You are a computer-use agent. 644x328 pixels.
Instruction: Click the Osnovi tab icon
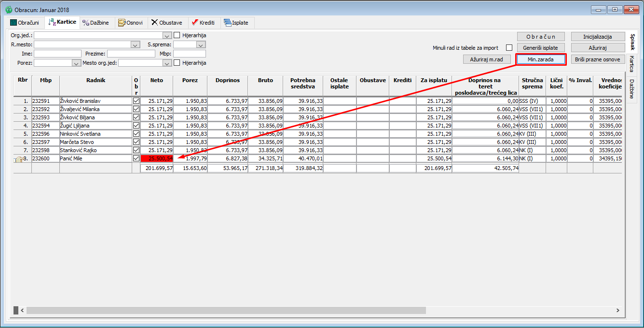(123, 23)
